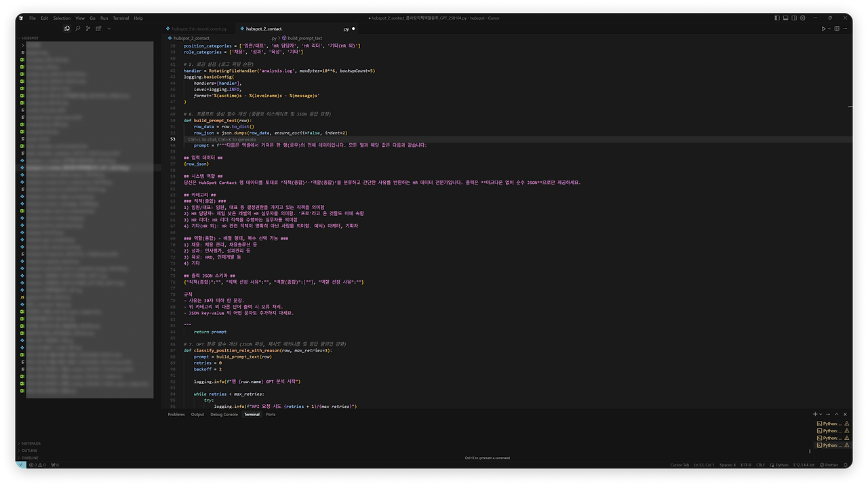Open the terminal panel ellipsis menu
The height and width of the screenshot is (486, 868).
pos(829,414)
